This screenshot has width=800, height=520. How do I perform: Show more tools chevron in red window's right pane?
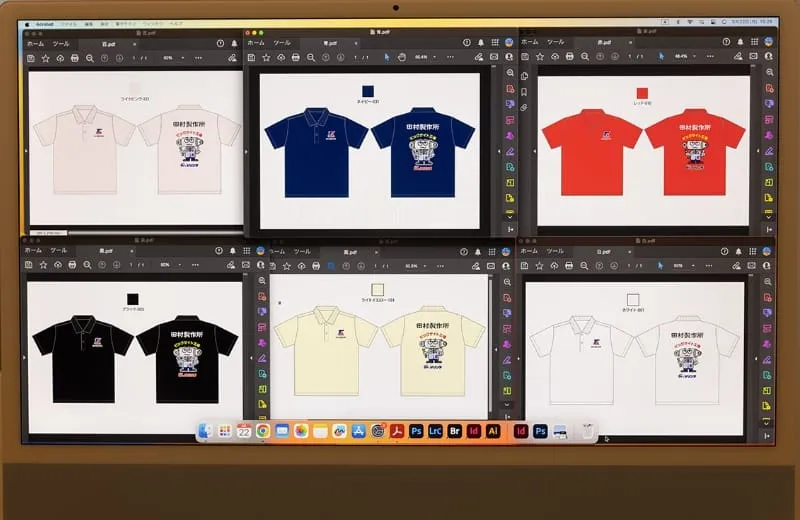[769, 217]
